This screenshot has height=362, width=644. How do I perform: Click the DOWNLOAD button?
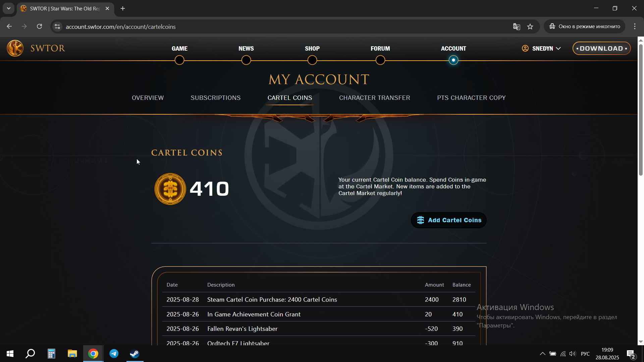click(601, 49)
